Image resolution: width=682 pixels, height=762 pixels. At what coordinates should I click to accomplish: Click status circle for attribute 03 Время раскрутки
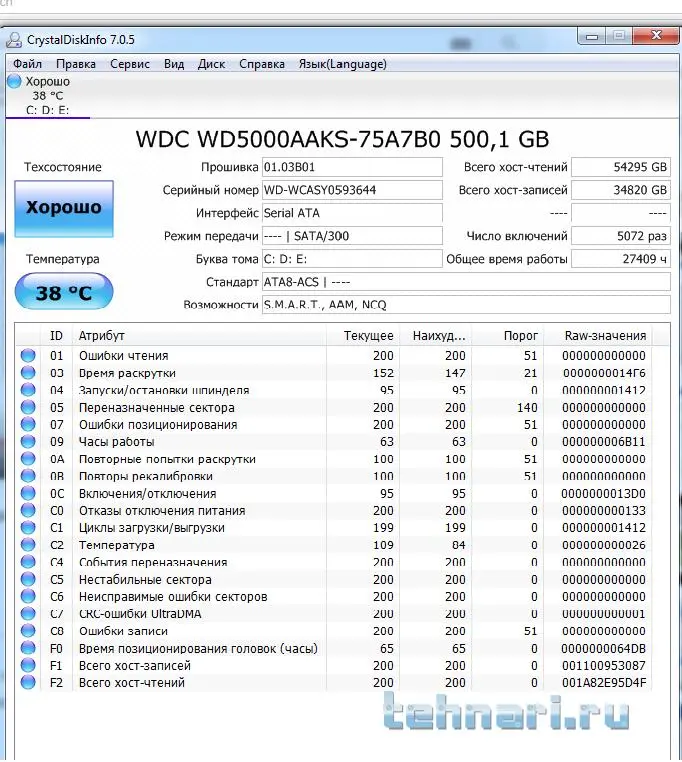pyautogui.click(x=28, y=373)
